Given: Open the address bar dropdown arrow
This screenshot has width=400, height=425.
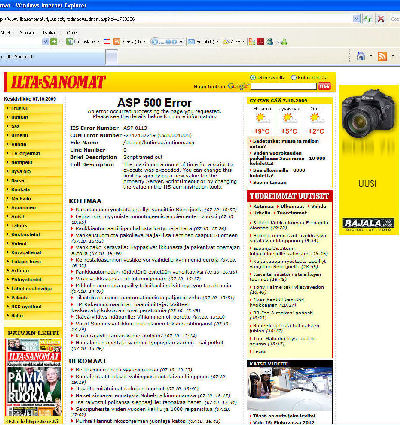Looking at the screenshot, I should point(356,19).
